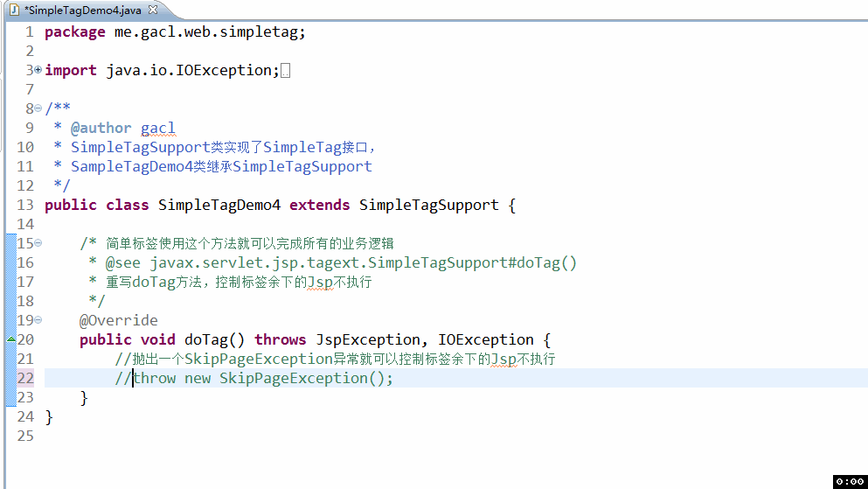Click the 'extends' keyword on line 13
This screenshot has height=489, width=868.
point(319,205)
